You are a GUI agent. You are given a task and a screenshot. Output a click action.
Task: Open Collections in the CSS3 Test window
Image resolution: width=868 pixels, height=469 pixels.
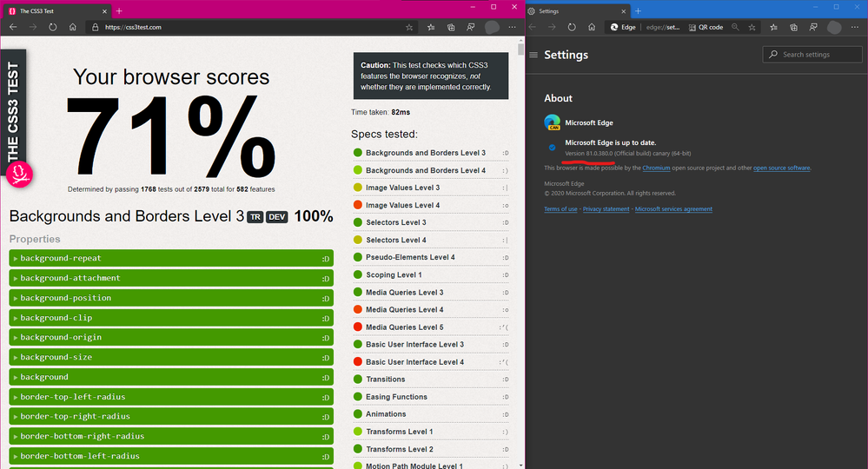click(451, 27)
